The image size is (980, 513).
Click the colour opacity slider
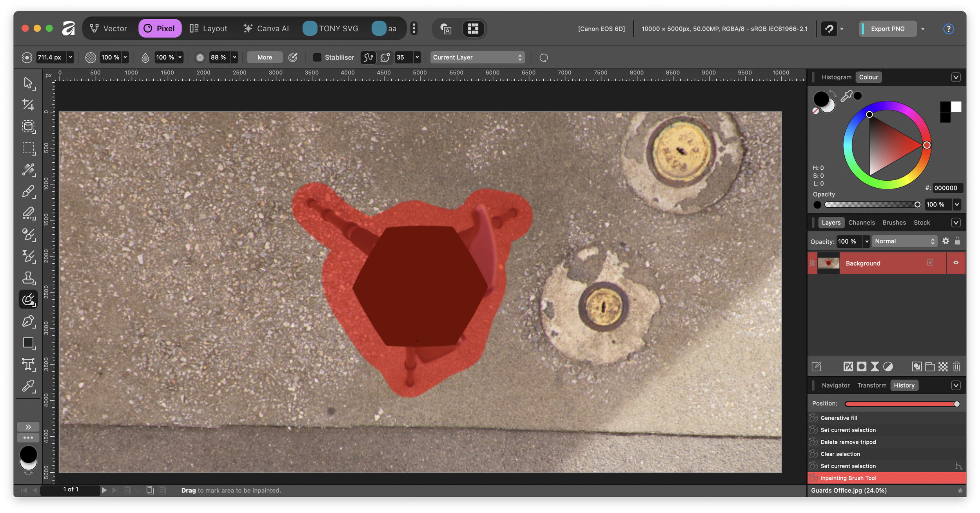coord(871,205)
